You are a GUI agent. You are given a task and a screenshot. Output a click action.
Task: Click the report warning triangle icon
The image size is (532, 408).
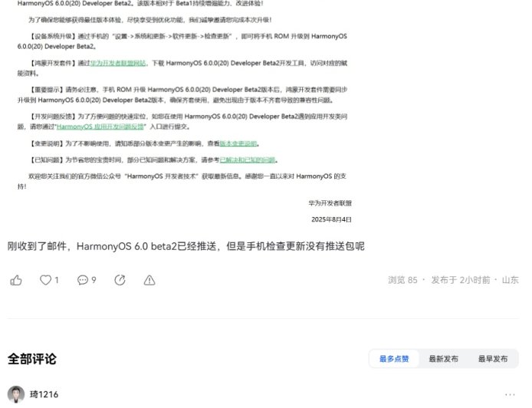[149, 281]
